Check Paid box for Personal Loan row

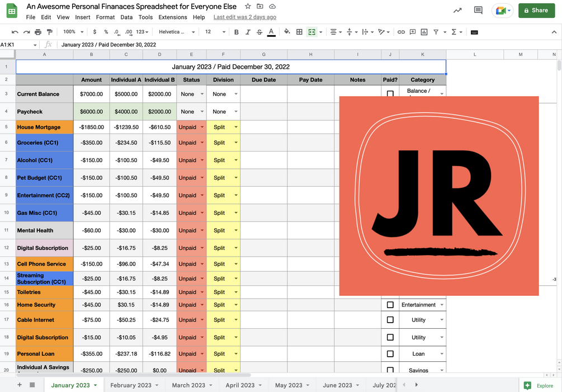click(x=390, y=353)
